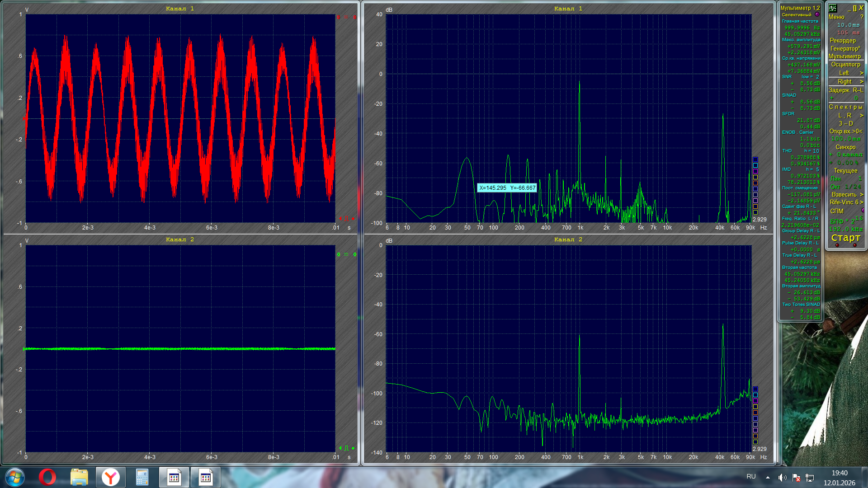The height and width of the screenshot is (488, 868).
Task: Click trigger edge icon under Channel 1 oscillogram
Action: click(346, 219)
